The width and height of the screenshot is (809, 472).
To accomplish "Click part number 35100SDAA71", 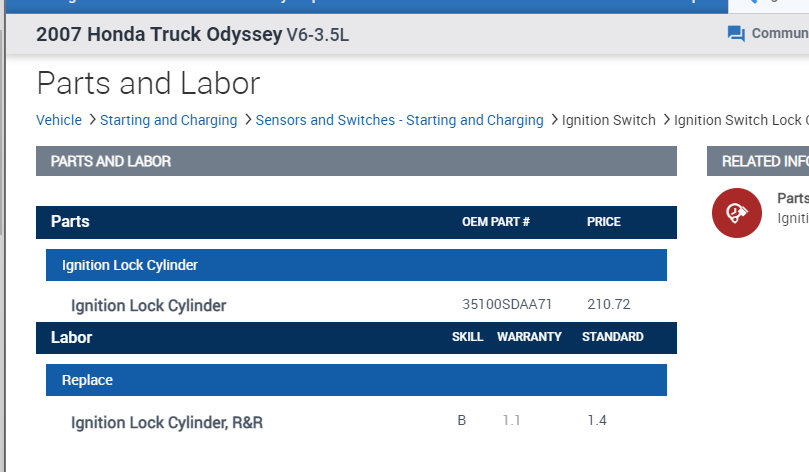I will pyautogui.click(x=507, y=304).
